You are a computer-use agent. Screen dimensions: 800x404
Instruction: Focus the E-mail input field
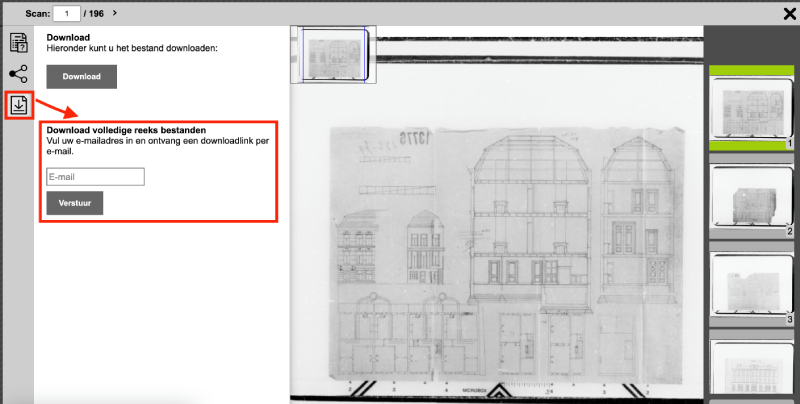pyautogui.click(x=95, y=177)
